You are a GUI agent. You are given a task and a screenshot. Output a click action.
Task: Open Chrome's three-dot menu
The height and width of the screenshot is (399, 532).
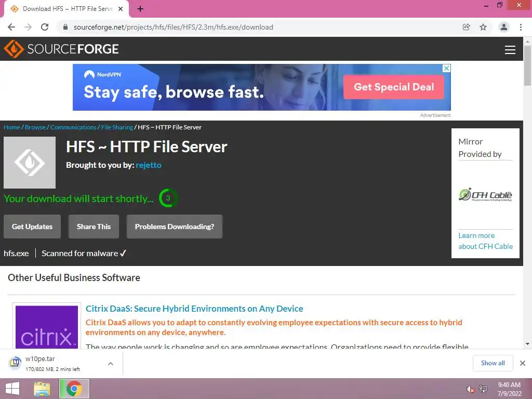[521, 27]
